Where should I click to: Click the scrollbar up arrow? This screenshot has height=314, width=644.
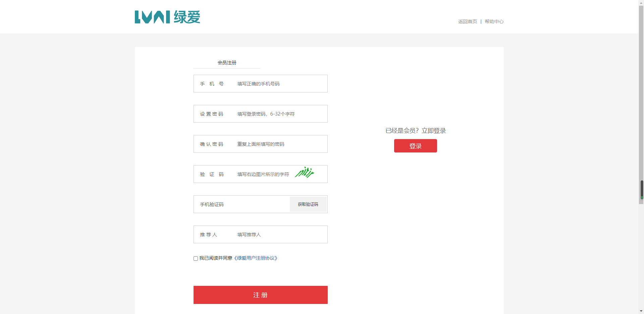[641, 2]
